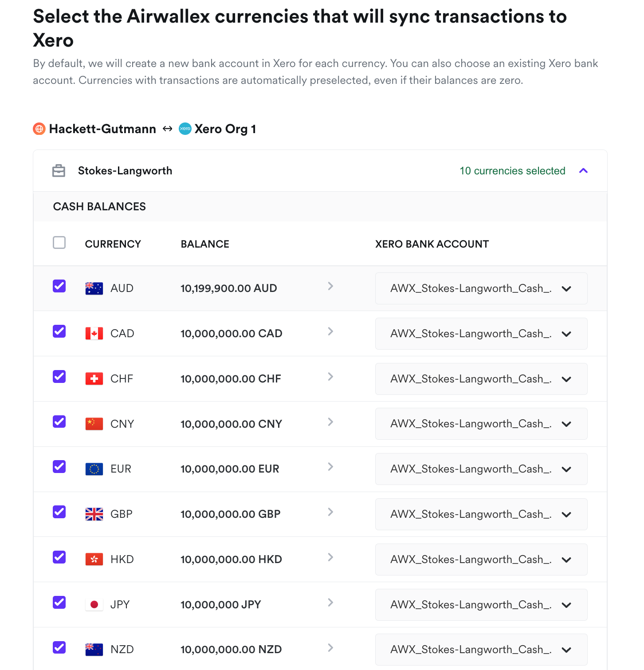Click the UK flag next to GBP

click(94, 514)
